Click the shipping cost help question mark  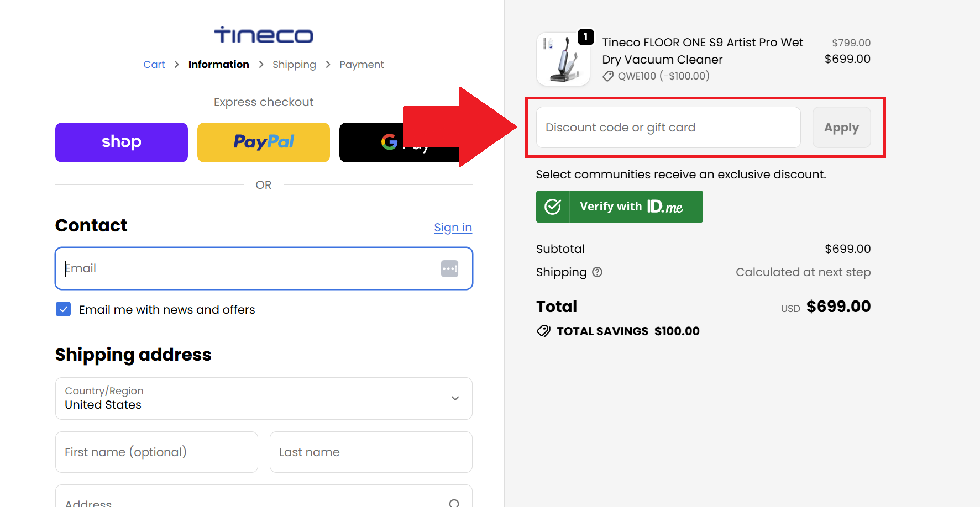[x=598, y=272]
